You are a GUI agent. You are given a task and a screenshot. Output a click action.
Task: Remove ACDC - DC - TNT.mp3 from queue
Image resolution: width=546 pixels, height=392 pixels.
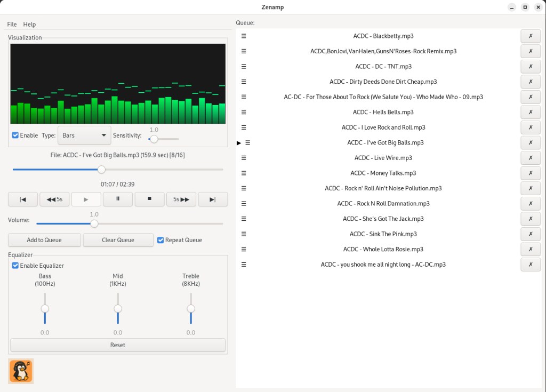[531, 67]
